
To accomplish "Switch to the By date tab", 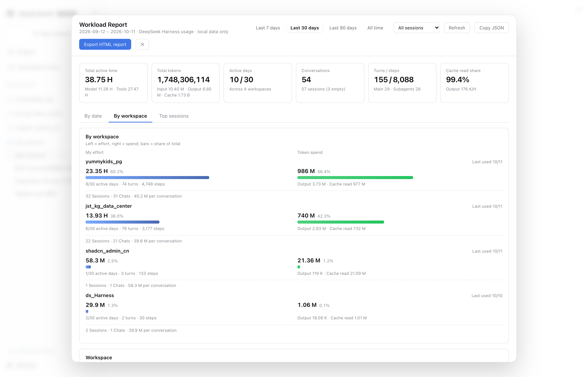I will [93, 116].
